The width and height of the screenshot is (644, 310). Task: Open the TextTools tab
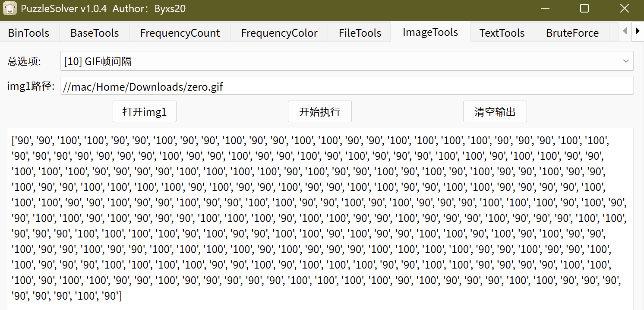(502, 33)
